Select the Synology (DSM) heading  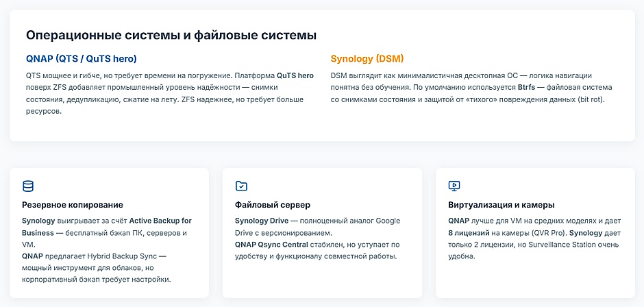click(x=367, y=59)
